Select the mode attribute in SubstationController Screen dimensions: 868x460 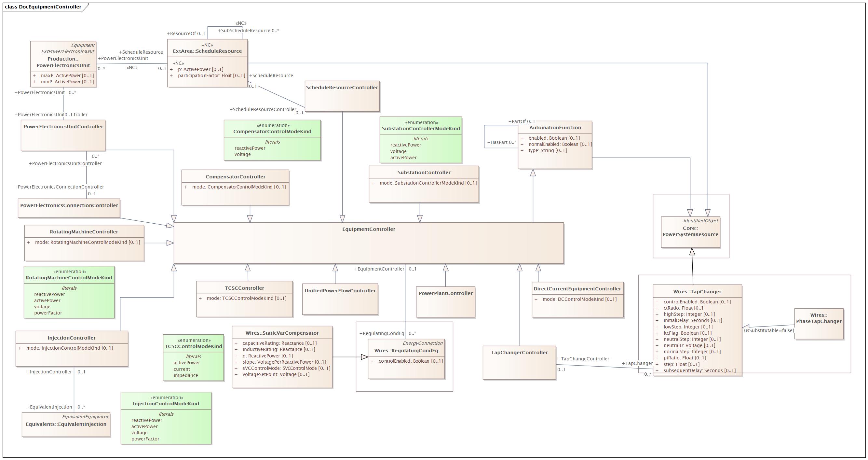point(423,183)
